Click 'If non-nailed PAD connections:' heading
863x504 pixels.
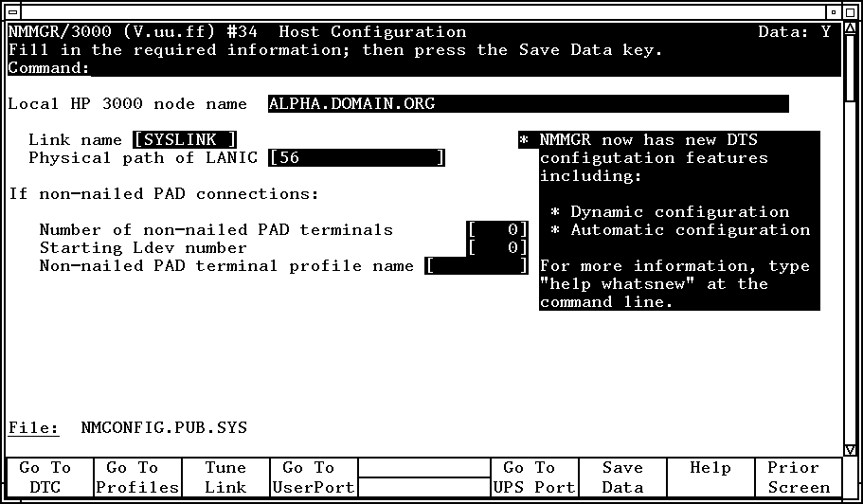coord(164,193)
